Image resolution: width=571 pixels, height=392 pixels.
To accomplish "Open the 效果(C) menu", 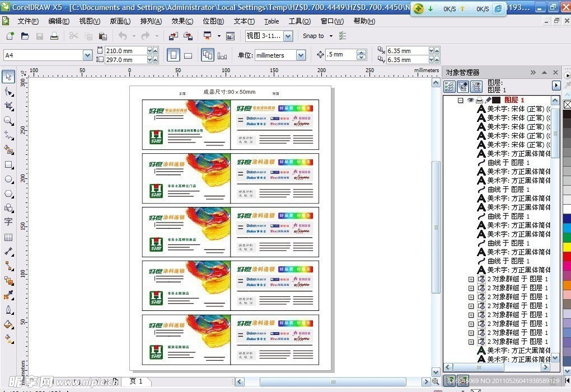I will pyautogui.click(x=182, y=21).
